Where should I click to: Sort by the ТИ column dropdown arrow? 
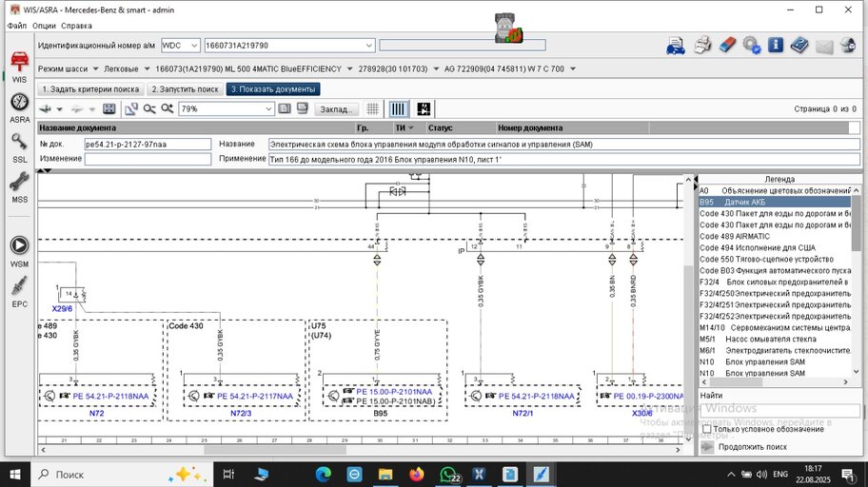coord(411,127)
